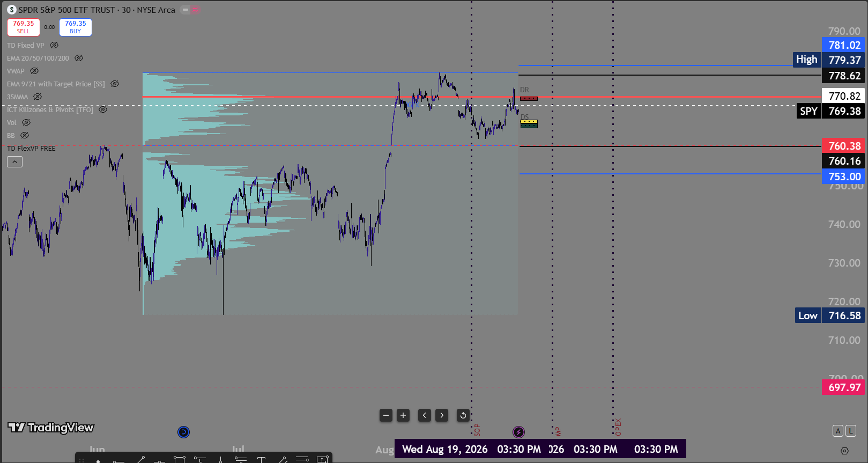
Task: Change the 30 minute chart interval
Action: click(126, 10)
